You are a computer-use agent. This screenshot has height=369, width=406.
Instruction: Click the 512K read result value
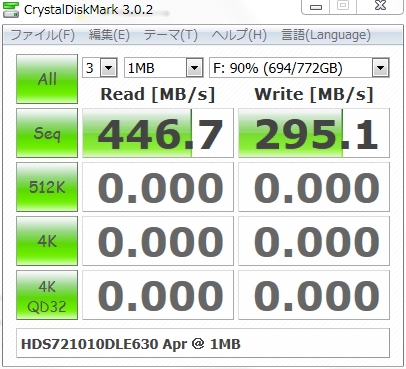pyautogui.click(x=158, y=187)
